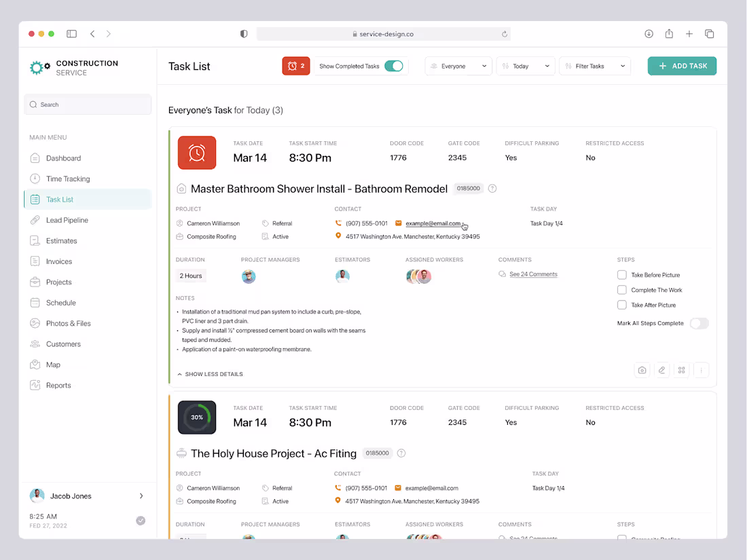The width and height of the screenshot is (747, 560).
Task: Open the three-dot kebab menu on the task
Action: coord(701,370)
